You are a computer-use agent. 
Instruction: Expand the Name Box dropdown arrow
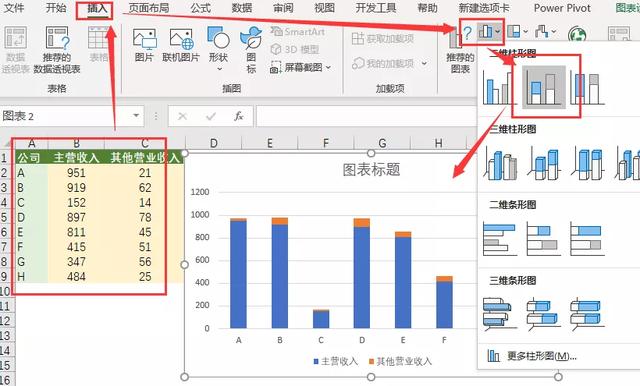136,116
